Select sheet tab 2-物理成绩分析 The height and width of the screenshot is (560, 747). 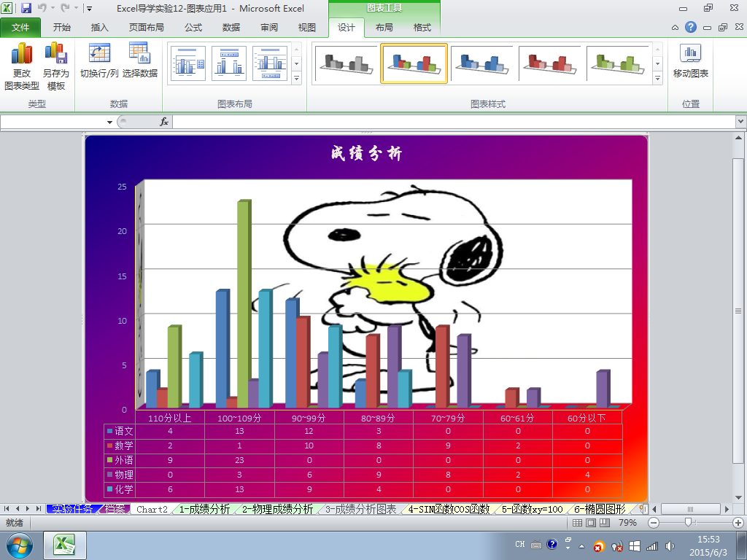277,509
